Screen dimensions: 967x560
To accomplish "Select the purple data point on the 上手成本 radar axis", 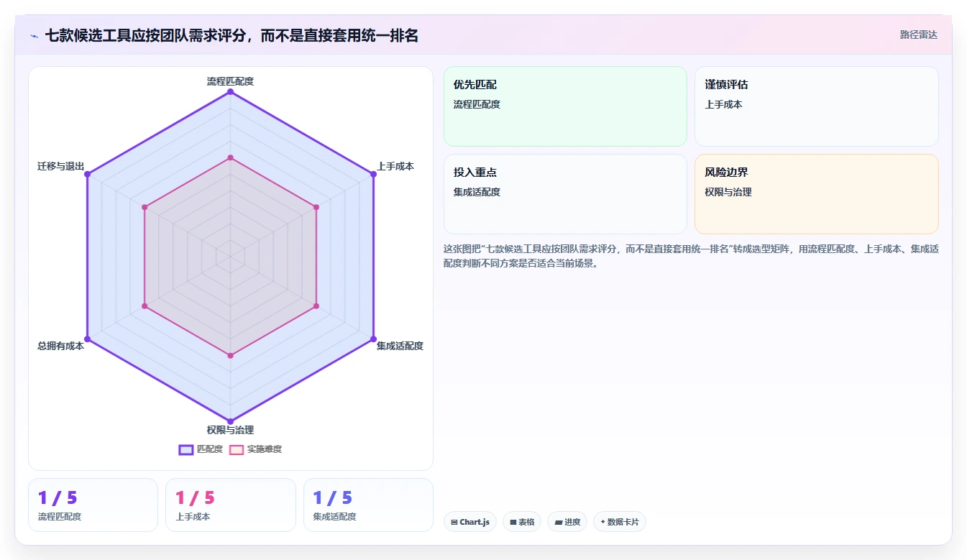I will click(373, 174).
